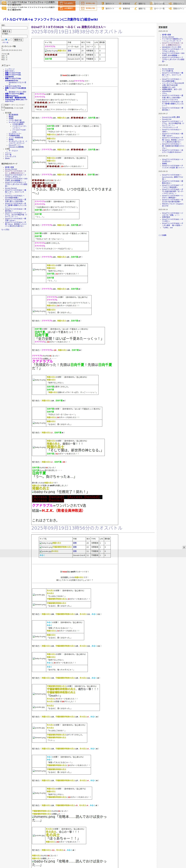
Task: Open the テストボックス menu link
Action: tap(10, 156)
